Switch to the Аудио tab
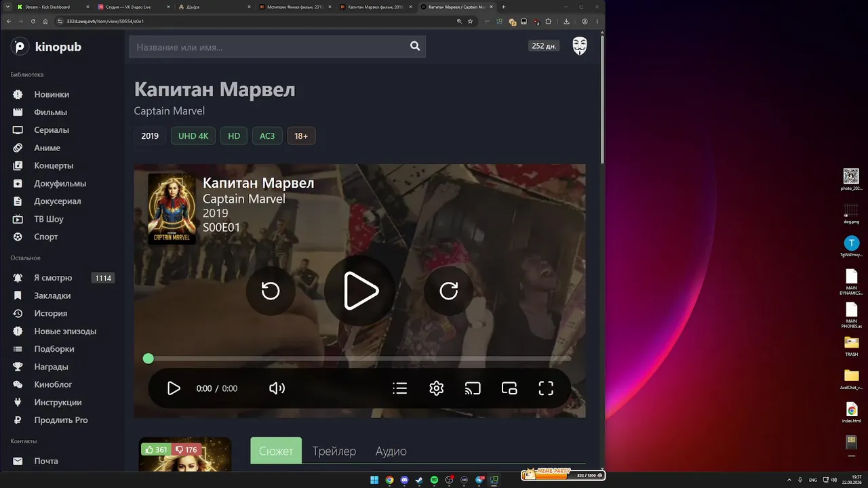 [x=391, y=451]
